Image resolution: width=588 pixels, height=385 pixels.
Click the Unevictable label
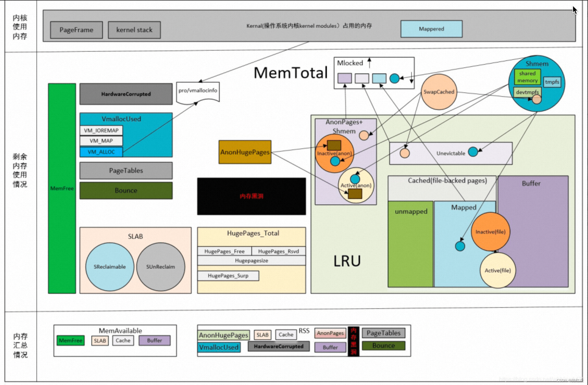pos(451,153)
